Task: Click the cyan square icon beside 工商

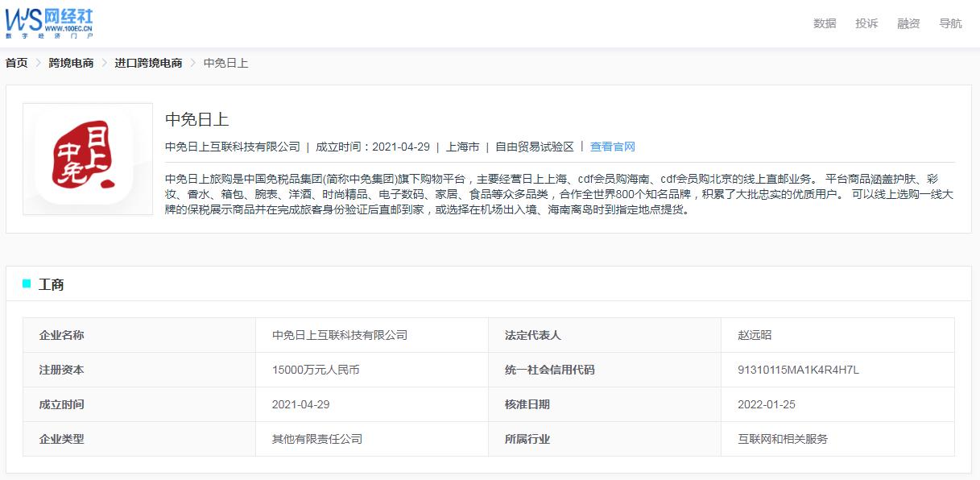Action: coord(27,283)
